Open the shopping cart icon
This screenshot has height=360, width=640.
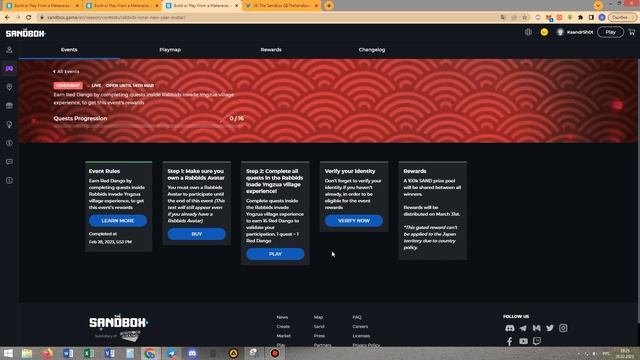pos(632,32)
